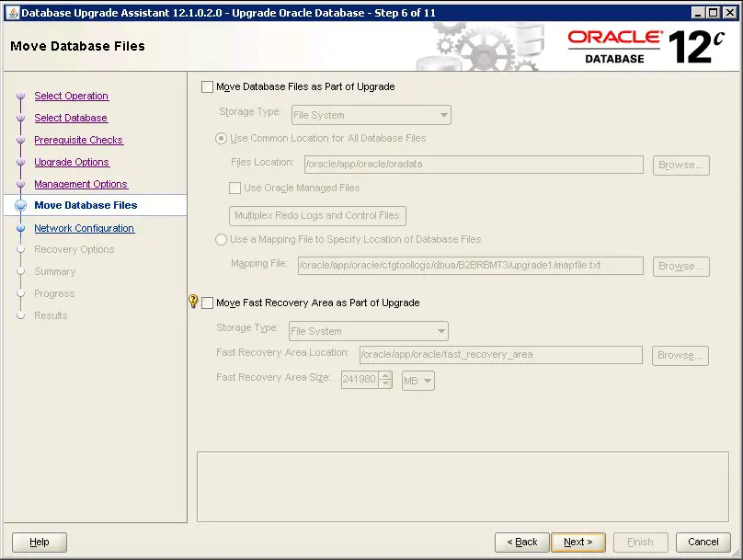Screen dimensions: 743x560
Task: Select Use a Mapping File radio option
Action: click(221, 240)
